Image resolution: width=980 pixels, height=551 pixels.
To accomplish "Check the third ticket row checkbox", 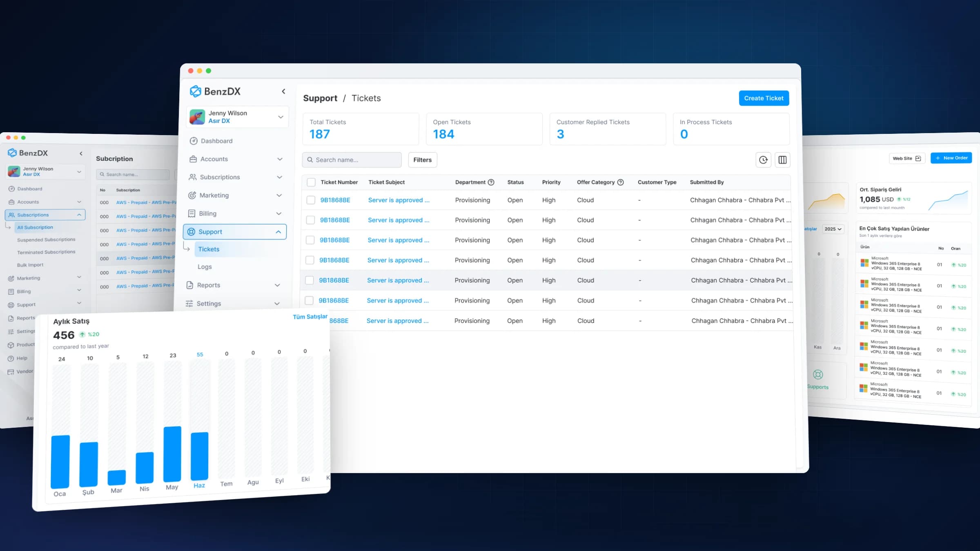I will (310, 240).
